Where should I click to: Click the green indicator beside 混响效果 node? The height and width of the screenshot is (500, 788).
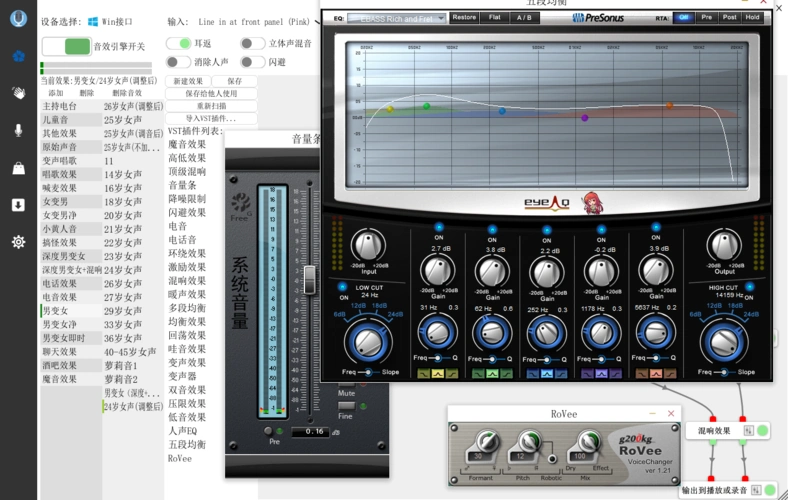tap(762, 431)
